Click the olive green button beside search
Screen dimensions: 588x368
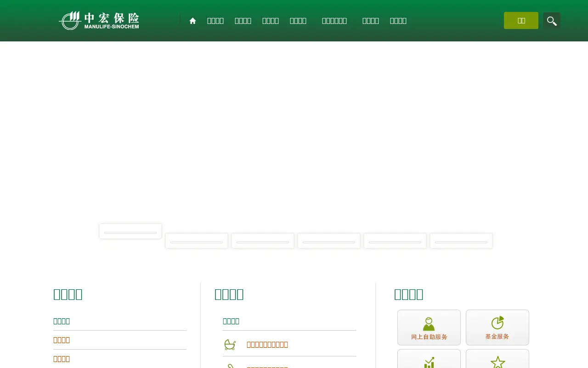pos(521,20)
